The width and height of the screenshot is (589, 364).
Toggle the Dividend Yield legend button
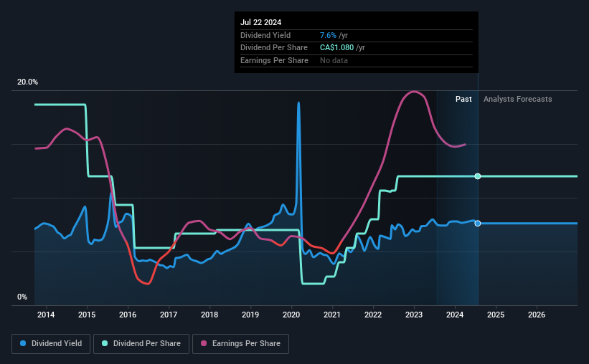click(x=51, y=344)
